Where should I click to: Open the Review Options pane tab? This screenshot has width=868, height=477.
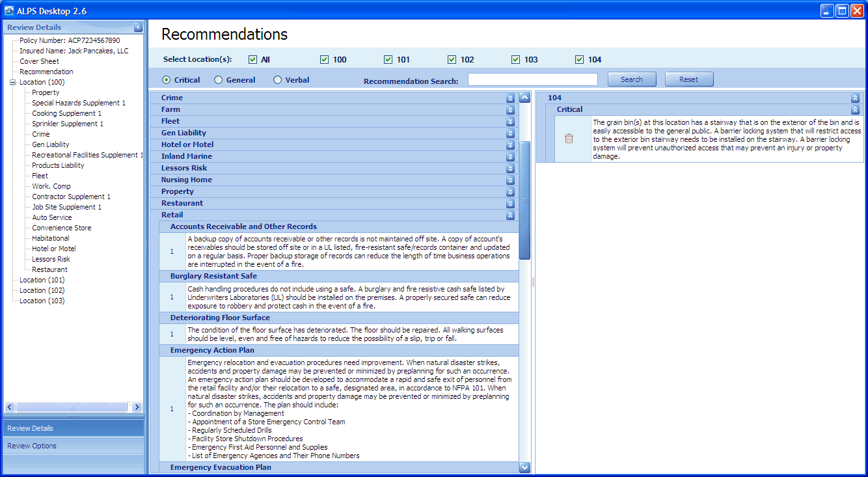coord(74,446)
